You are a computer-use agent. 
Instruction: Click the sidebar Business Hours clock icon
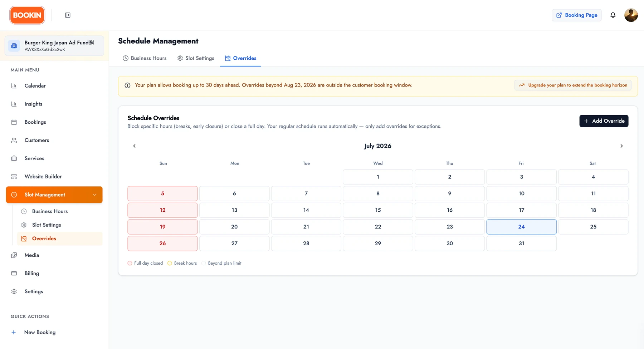[x=24, y=211]
